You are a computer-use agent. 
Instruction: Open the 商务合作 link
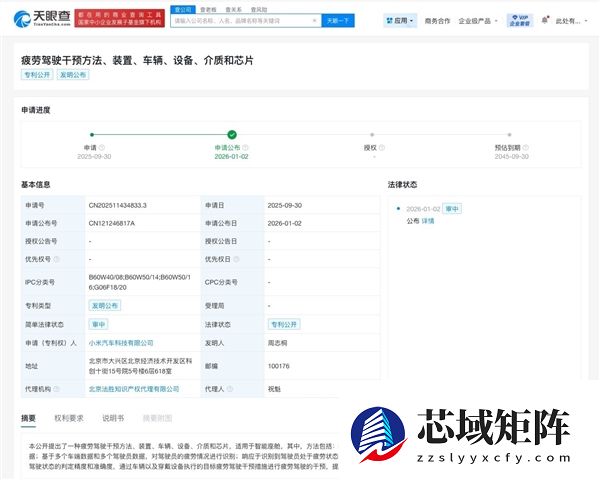(437, 21)
